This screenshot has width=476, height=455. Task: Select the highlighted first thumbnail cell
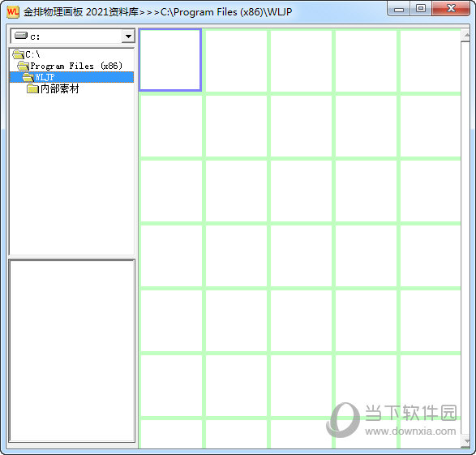[x=170, y=60]
